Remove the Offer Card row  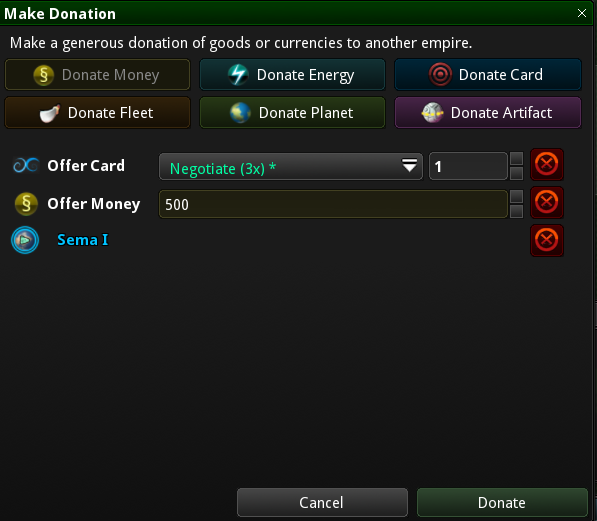[547, 165]
